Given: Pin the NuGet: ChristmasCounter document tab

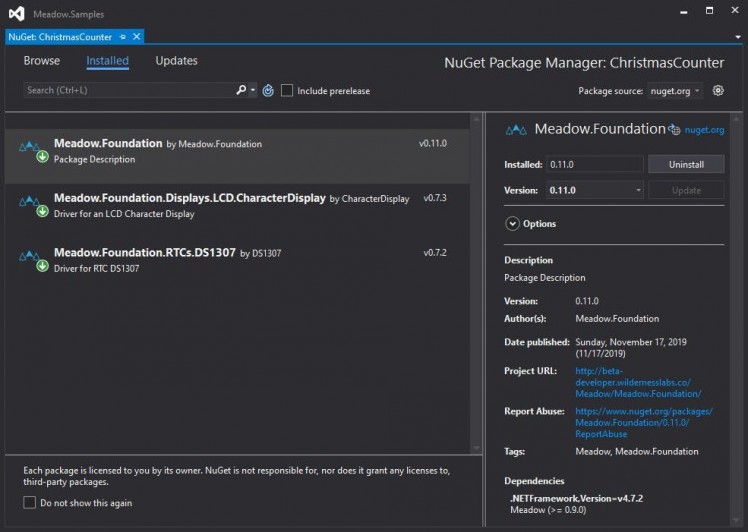Looking at the screenshot, I should (x=124, y=37).
